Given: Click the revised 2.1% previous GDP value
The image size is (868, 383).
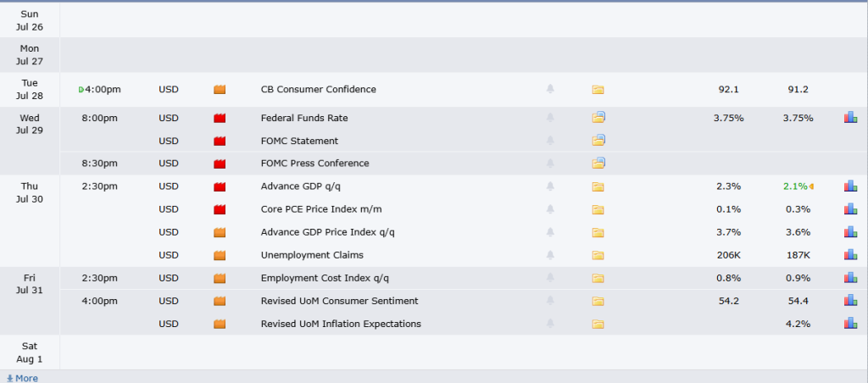Looking at the screenshot, I should click(x=795, y=186).
